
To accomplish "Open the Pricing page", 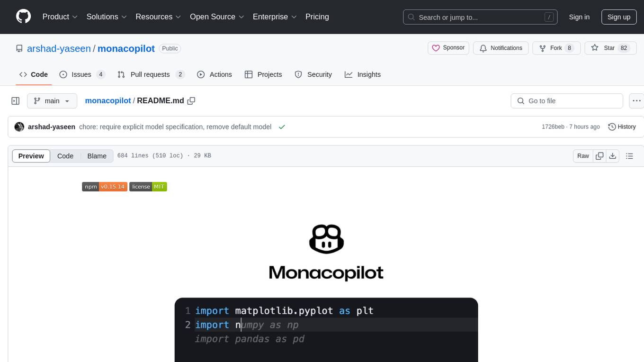I will point(317,17).
